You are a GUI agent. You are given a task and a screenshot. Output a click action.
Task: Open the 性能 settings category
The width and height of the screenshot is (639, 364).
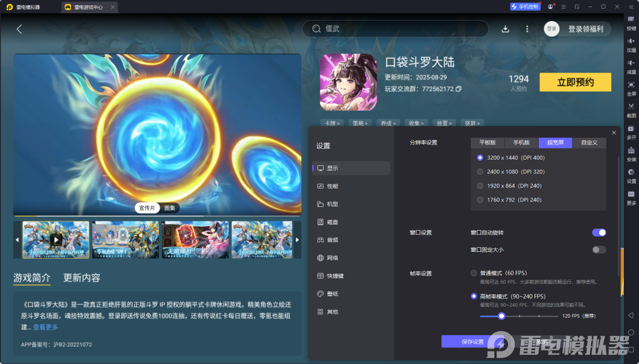pyautogui.click(x=351, y=186)
